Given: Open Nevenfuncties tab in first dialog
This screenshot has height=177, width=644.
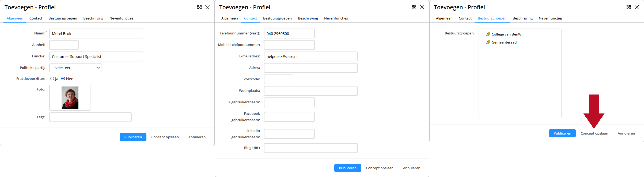Looking at the screenshot, I should [121, 18].
